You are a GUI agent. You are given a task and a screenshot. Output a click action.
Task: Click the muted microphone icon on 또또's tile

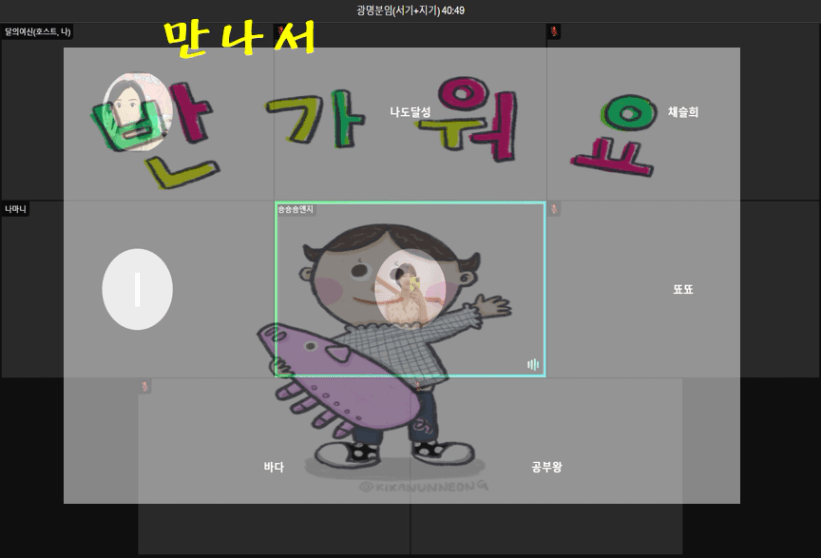coord(554,209)
